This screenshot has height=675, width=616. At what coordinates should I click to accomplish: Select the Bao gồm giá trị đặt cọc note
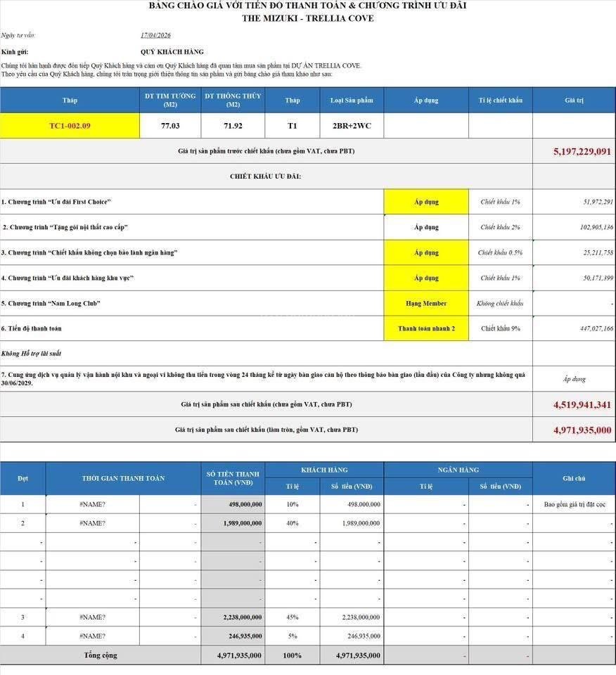tap(575, 504)
